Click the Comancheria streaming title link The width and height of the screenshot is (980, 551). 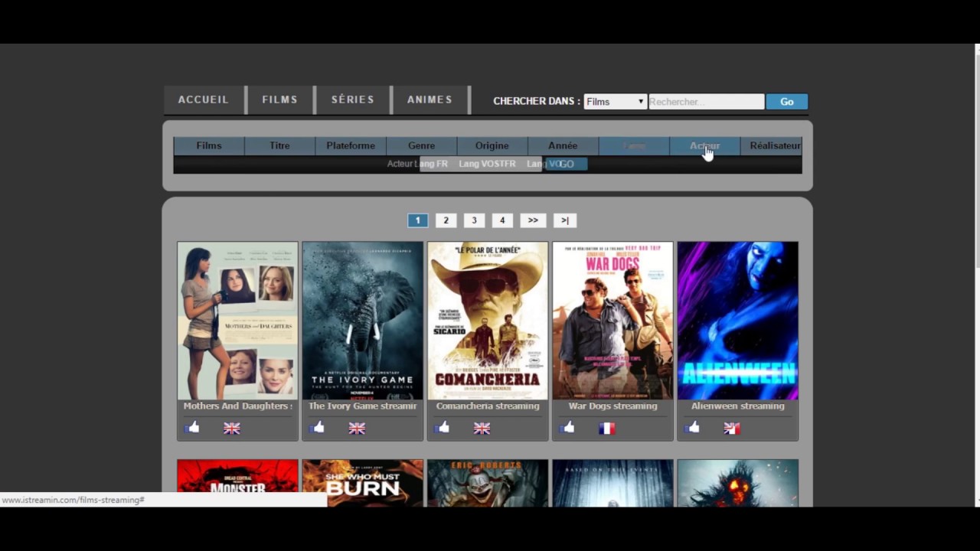point(488,406)
